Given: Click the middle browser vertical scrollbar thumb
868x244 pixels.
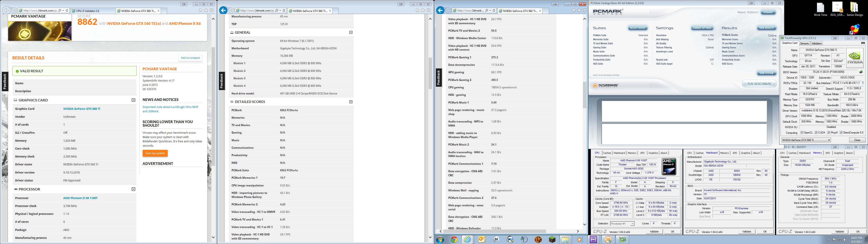Looking at the screenshot, I should tap(430, 73).
